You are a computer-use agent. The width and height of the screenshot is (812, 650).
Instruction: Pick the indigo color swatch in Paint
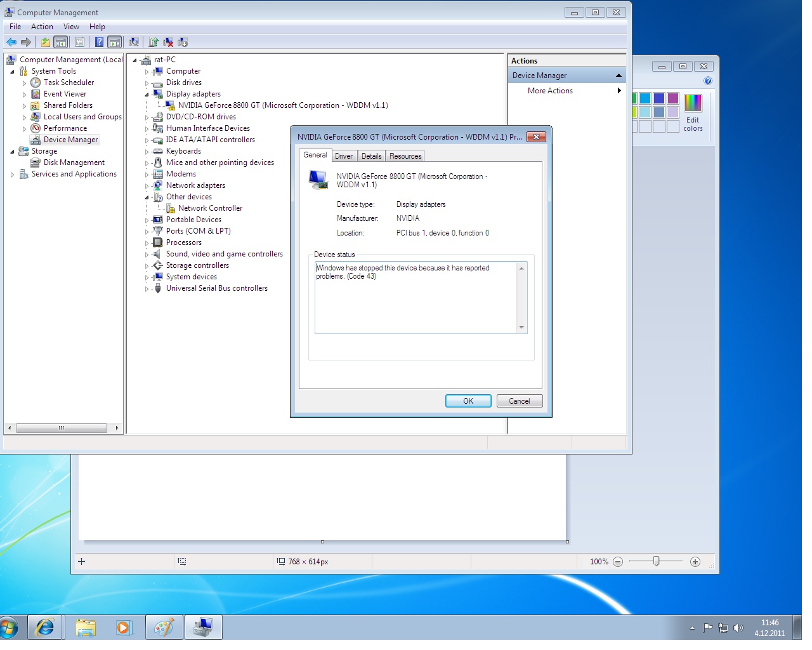tap(659, 98)
